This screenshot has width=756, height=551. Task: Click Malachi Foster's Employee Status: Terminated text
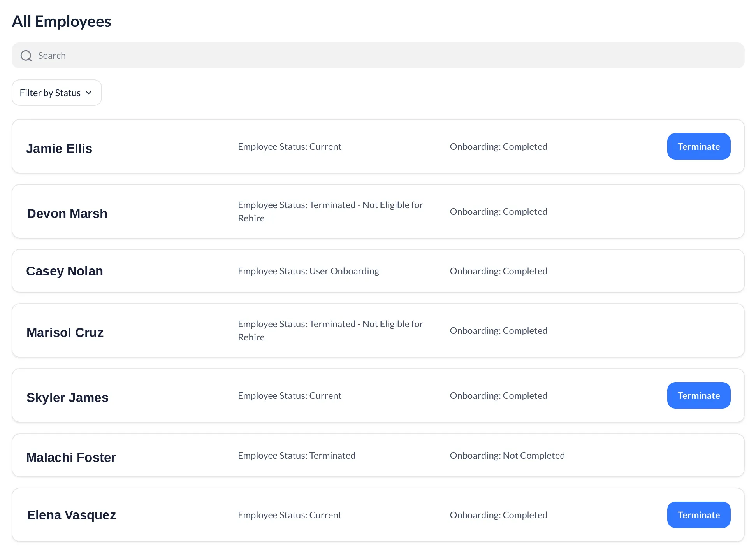(x=297, y=456)
